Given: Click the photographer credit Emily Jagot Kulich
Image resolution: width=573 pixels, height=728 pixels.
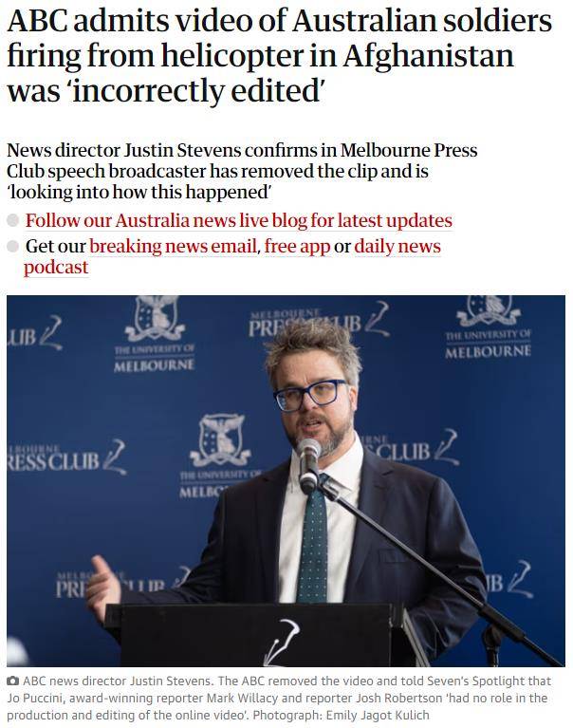Looking at the screenshot, I should click(x=378, y=715).
